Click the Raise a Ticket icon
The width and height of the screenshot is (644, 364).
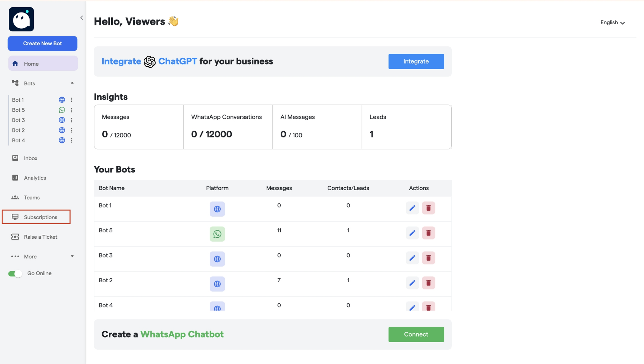pos(15,237)
